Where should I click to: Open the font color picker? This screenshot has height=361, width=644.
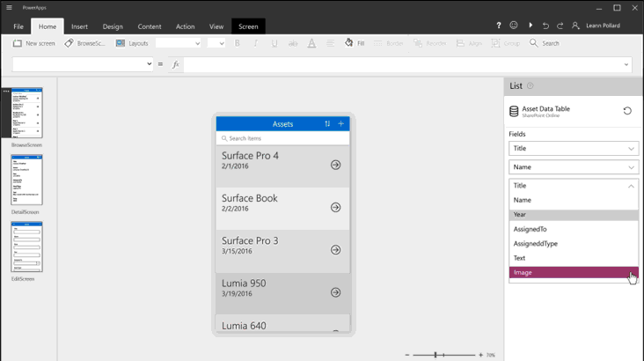tap(311, 43)
